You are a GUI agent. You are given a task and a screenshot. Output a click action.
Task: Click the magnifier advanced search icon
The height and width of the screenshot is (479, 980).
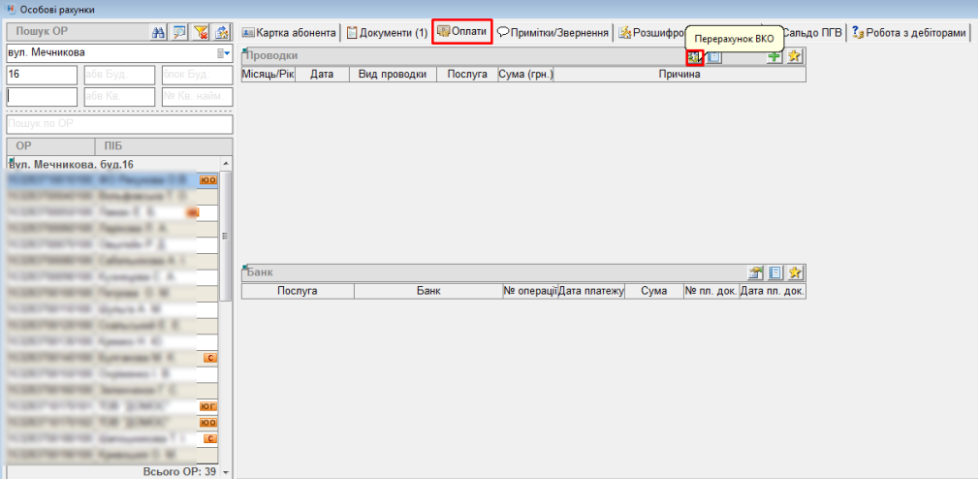(181, 32)
